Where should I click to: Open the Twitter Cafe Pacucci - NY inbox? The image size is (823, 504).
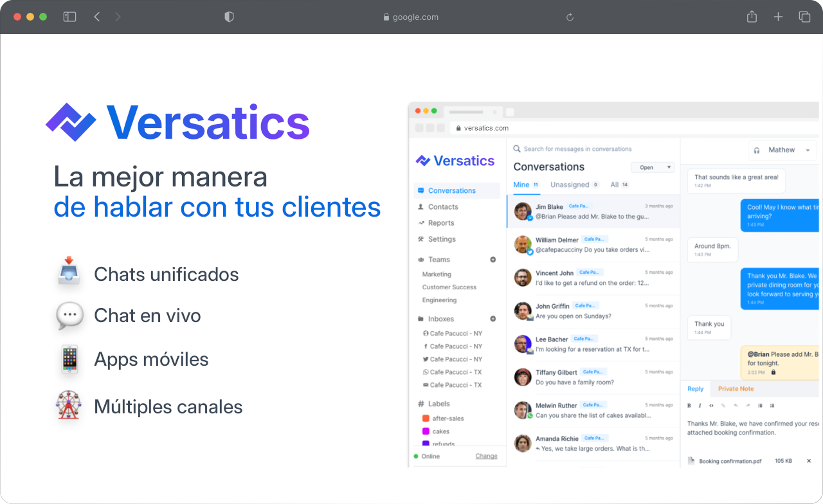click(453, 359)
